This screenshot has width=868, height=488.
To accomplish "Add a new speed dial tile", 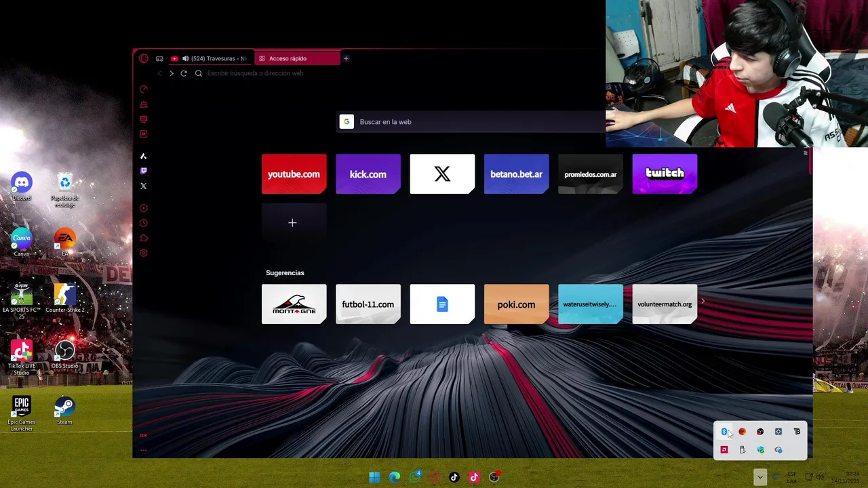I will [294, 223].
